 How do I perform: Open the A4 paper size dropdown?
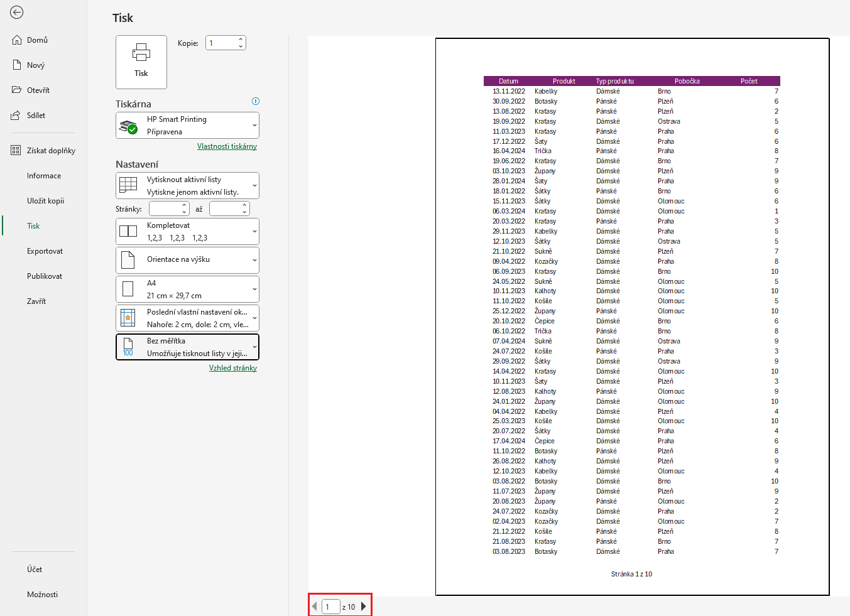tap(187, 289)
